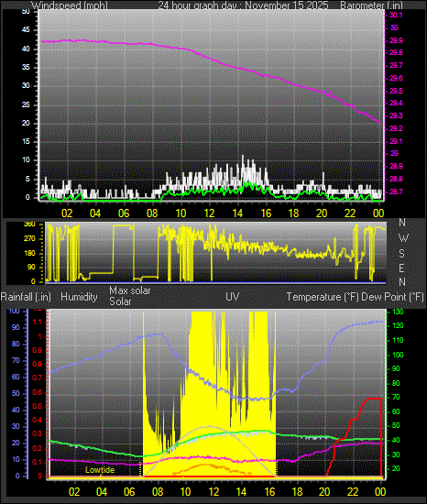Click the "06" time label under temperature graph
The height and width of the screenshot is (504, 427).
click(x=130, y=492)
